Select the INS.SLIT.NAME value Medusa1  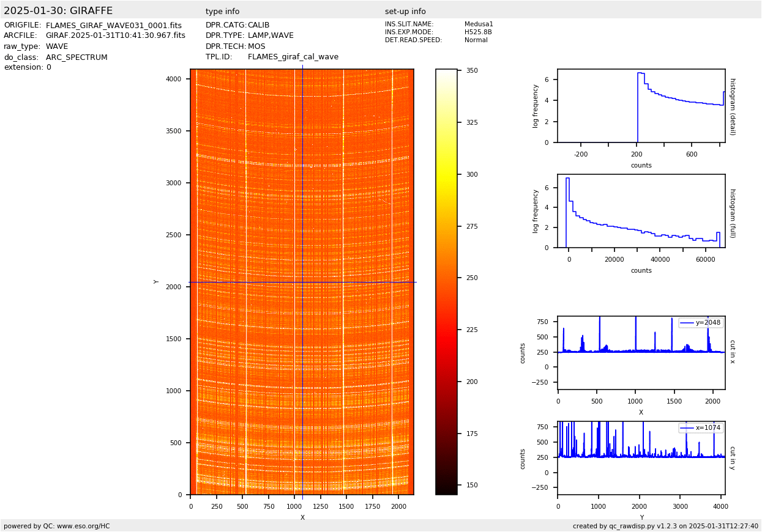pyautogui.click(x=479, y=24)
